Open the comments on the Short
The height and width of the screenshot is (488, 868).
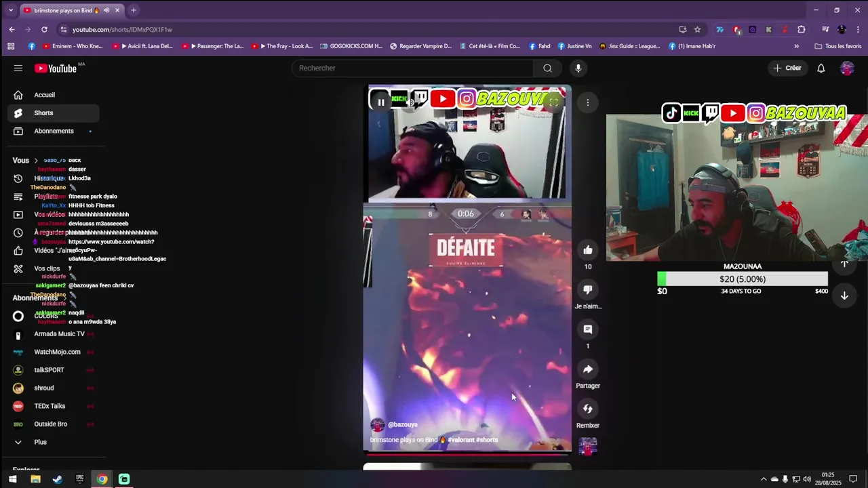[588, 329]
